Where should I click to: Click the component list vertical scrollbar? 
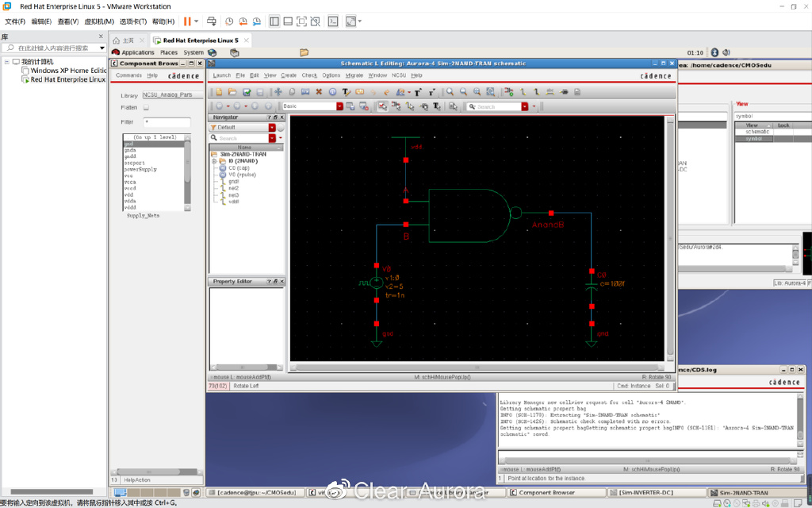[187, 172]
